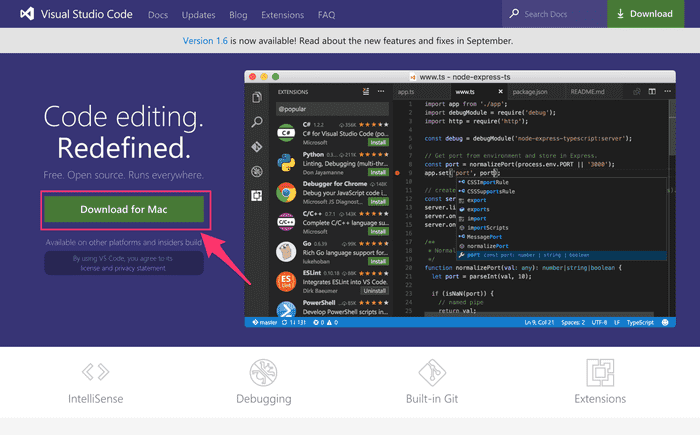Go to the Updates page

point(198,15)
